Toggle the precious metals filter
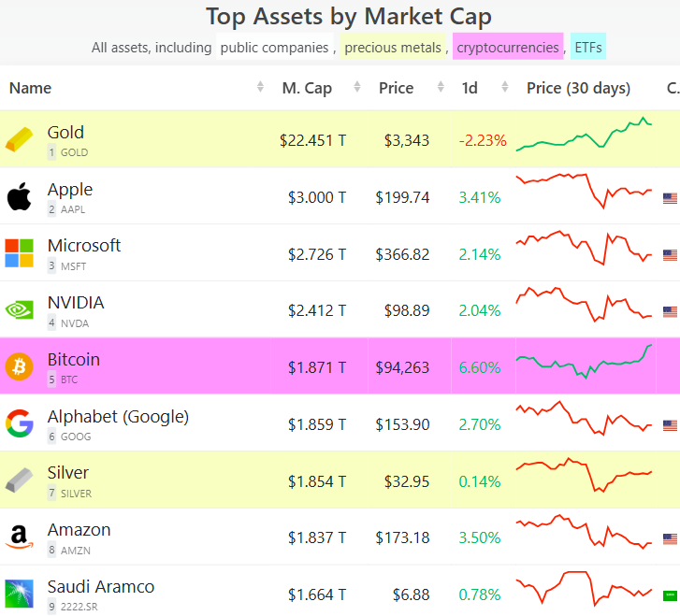The image size is (680, 616). [393, 47]
